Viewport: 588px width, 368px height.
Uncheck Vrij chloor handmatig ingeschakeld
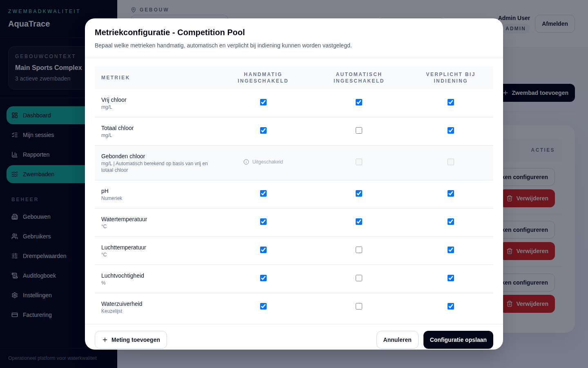tap(263, 102)
